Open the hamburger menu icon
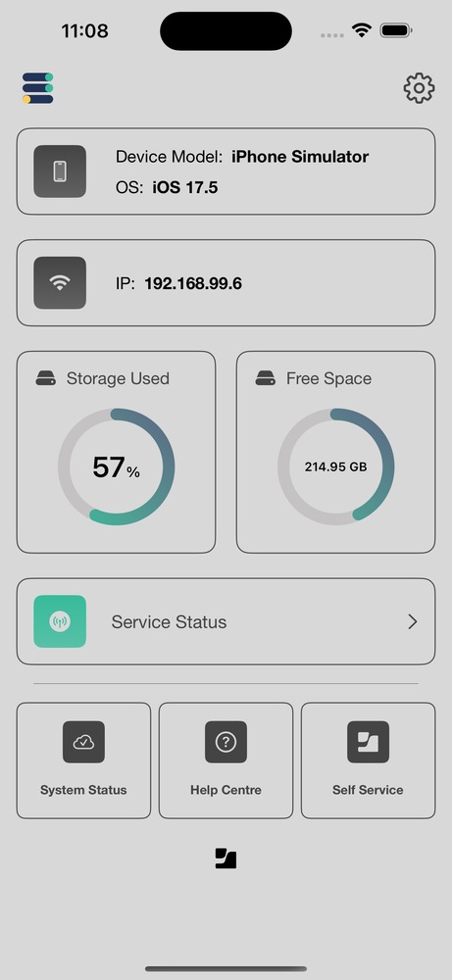 tap(38, 88)
